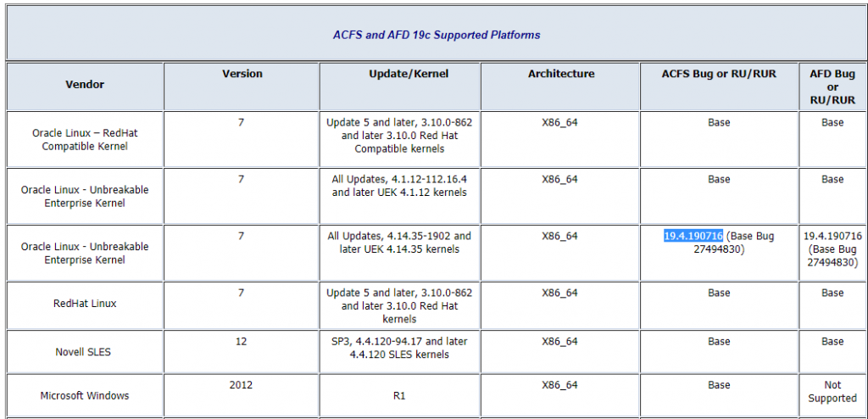This screenshot has height=419, width=868.
Task: Click ACFS 'Base' in the RedHat Linux row
Action: [719, 292]
